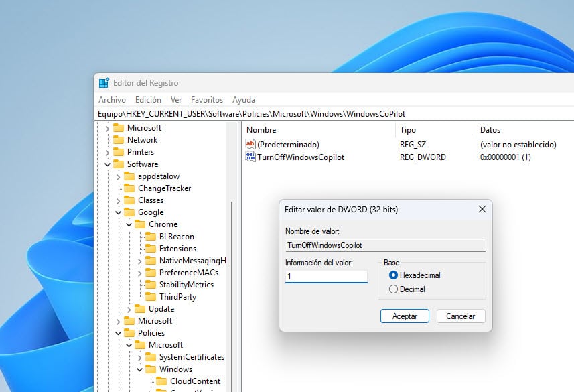Viewport: 574px width, 392px height.
Task: Click the ChangeTracker folder icon
Action: [x=129, y=188]
